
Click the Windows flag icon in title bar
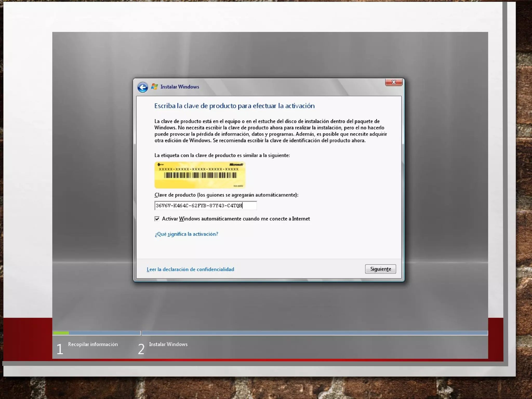(x=155, y=87)
